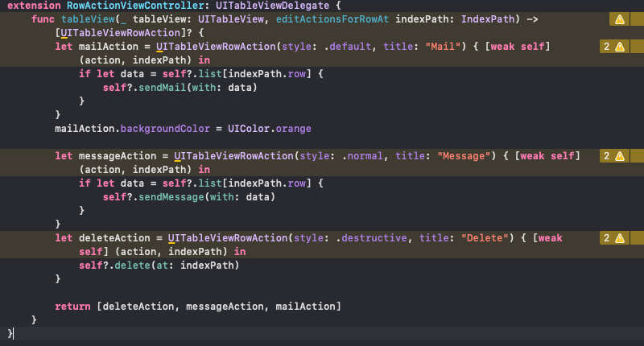
Task: Click the orange color value
Action: click(293, 129)
